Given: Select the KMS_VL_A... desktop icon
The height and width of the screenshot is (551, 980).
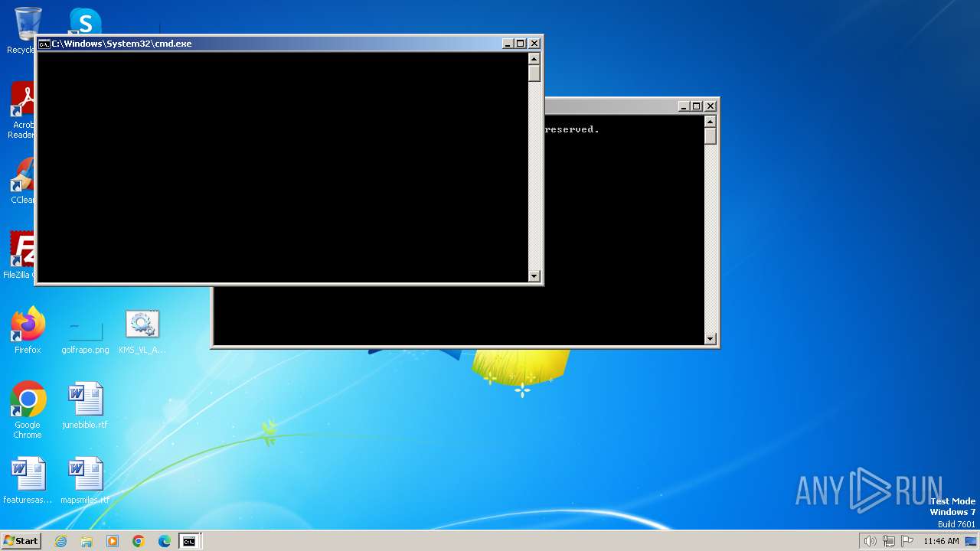Looking at the screenshot, I should point(142,331).
